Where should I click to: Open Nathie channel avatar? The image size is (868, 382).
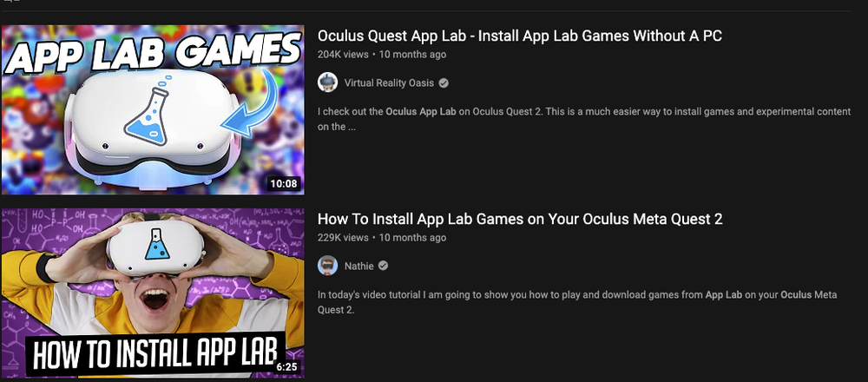328,266
